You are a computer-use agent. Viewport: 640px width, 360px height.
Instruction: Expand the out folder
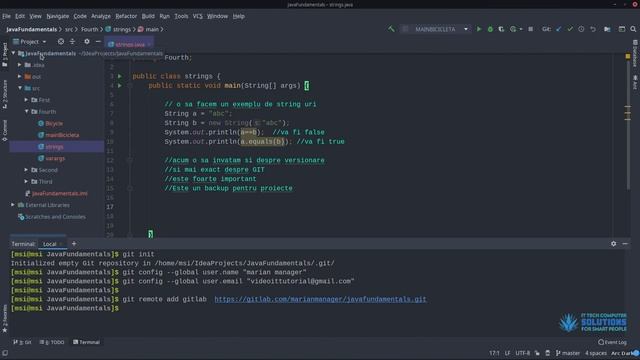click(20, 76)
